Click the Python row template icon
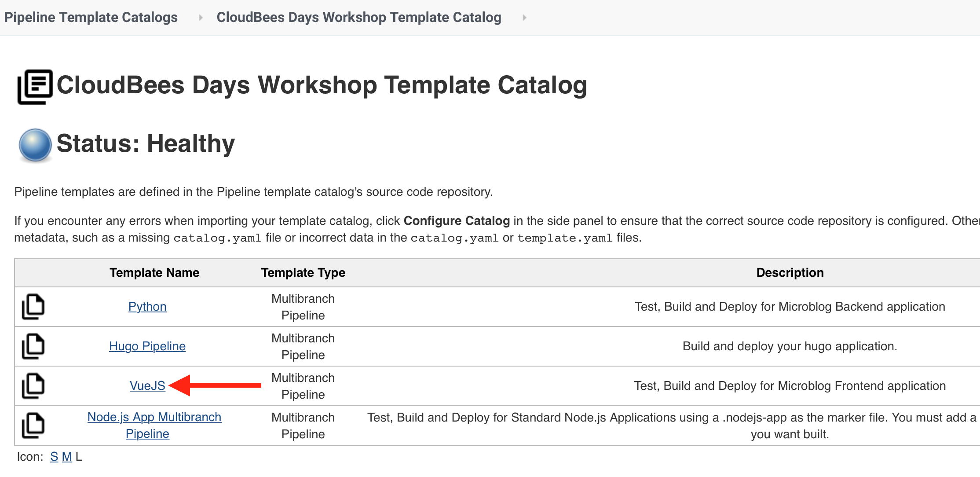980x477 pixels. (x=33, y=307)
